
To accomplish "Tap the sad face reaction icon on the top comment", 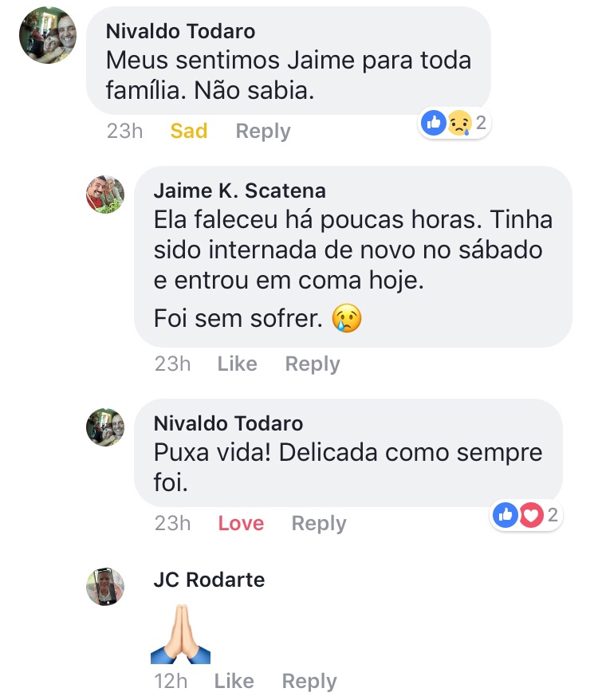I will [x=458, y=123].
